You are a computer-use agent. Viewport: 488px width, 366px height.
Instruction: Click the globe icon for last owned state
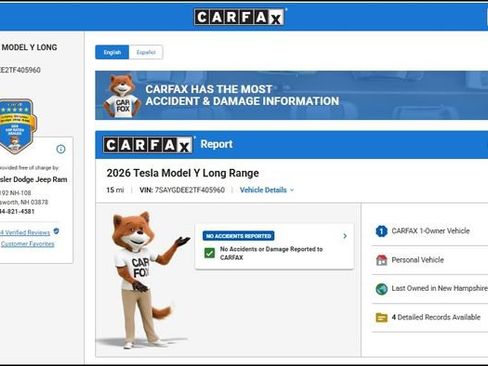(381, 289)
